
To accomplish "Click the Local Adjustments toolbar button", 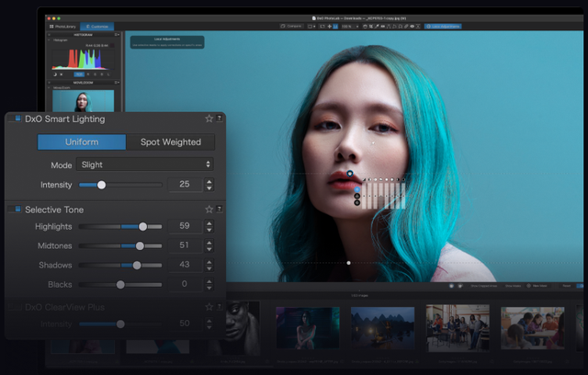I will [442, 27].
